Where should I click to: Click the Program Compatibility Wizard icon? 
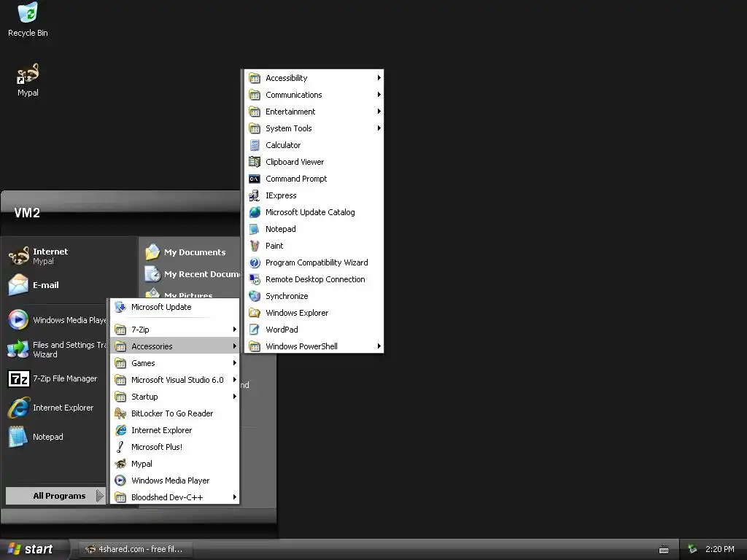coord(255,262)
